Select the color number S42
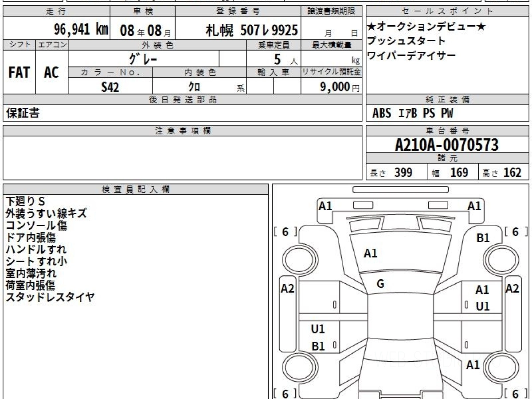The width and height of the screenshot is (532, 399). [110, 87]
